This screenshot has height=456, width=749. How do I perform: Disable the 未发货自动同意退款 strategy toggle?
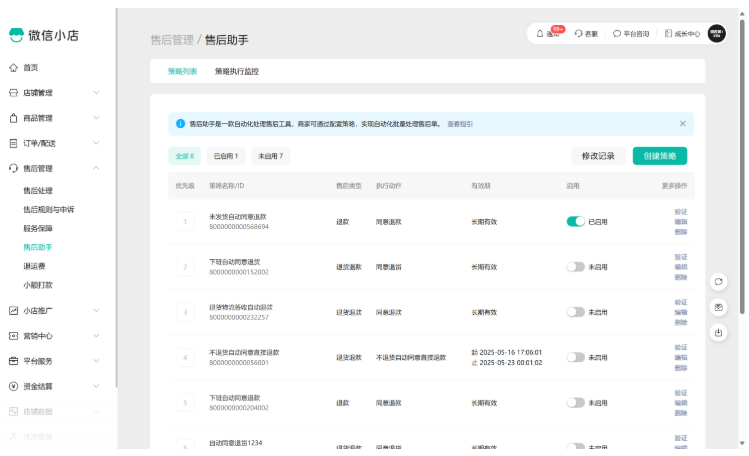[575, 222]
